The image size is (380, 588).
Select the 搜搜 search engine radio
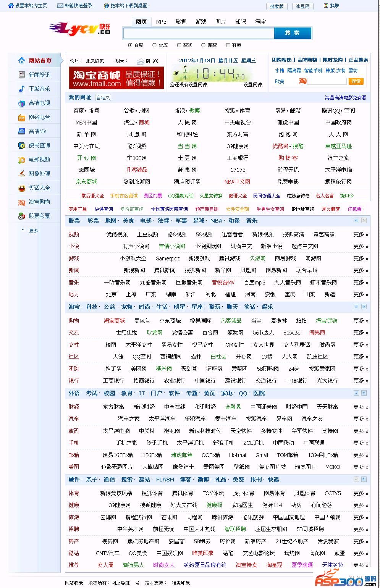coord(203,45)
